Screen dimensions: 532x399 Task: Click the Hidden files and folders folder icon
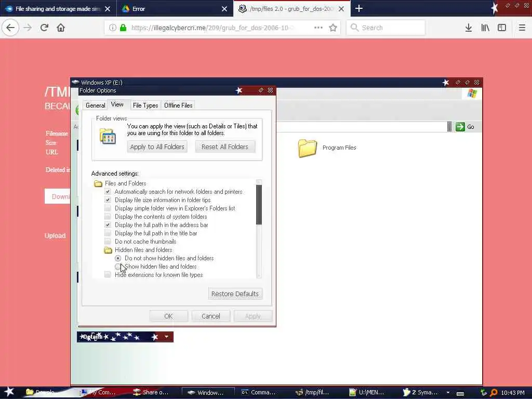[108, 250]
